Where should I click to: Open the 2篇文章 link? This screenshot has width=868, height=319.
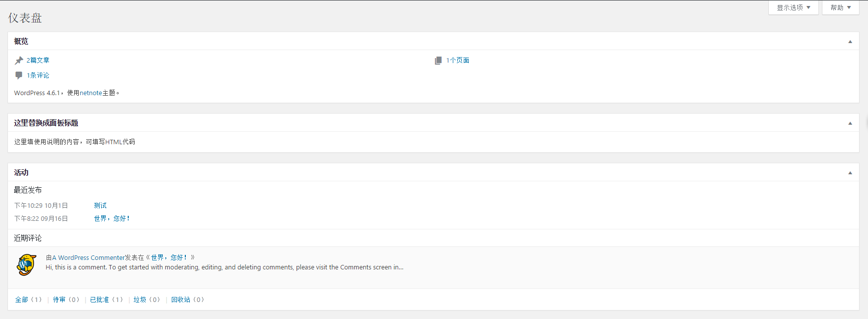click(x=38, y=60)
